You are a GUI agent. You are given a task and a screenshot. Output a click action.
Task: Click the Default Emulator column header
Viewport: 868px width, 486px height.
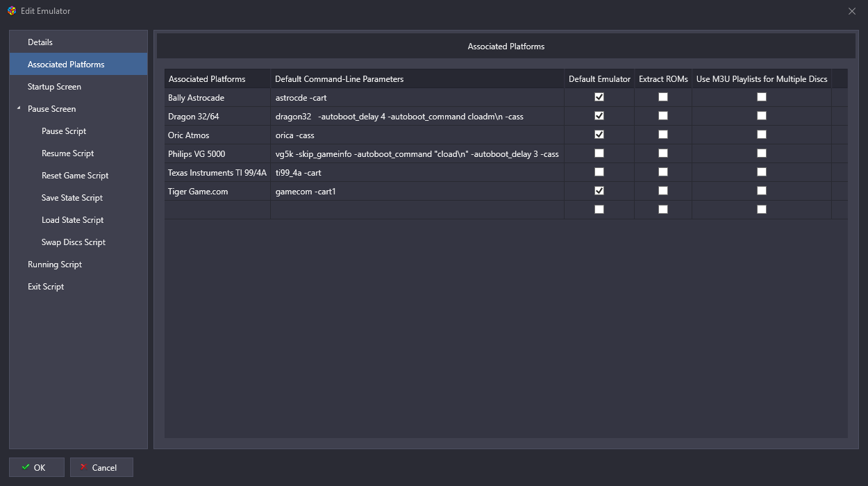599,78
